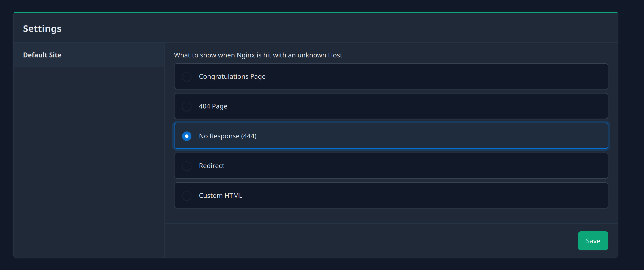The width and height of the screenshot is (644, 270).
Task: Click empty area of Redirect option card
Action: pyautogui.click(x=425, y=166)
